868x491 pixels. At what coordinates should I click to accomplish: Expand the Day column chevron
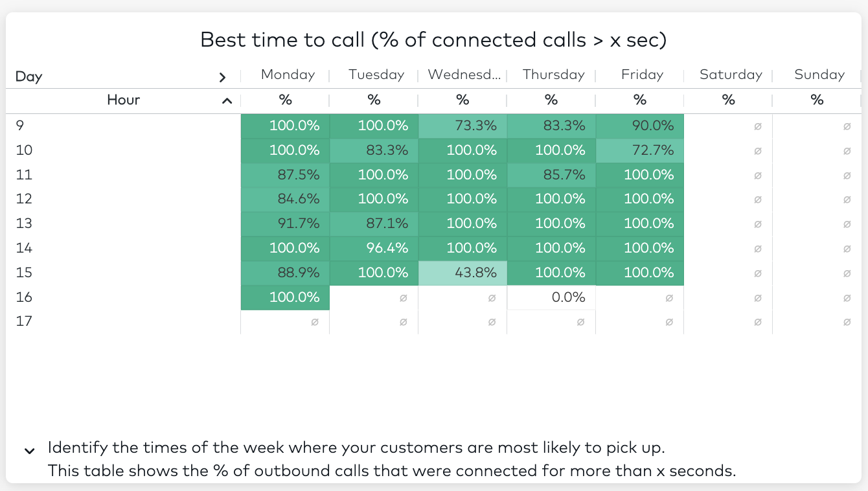click(222, 77)
